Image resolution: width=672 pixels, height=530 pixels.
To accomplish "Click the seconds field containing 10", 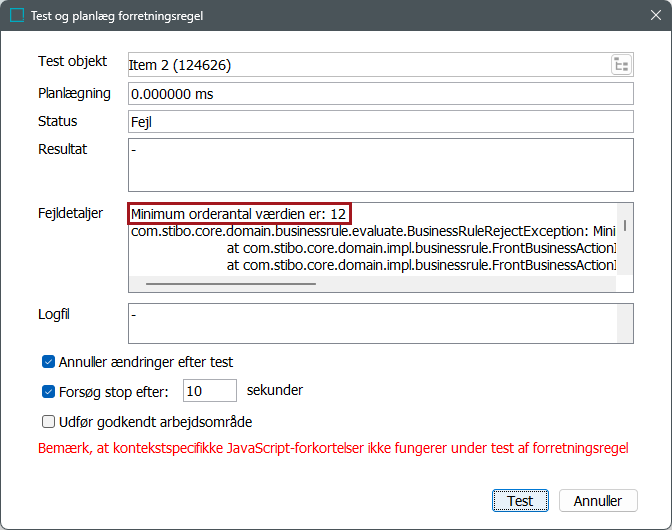I will (x=210, y=391).
